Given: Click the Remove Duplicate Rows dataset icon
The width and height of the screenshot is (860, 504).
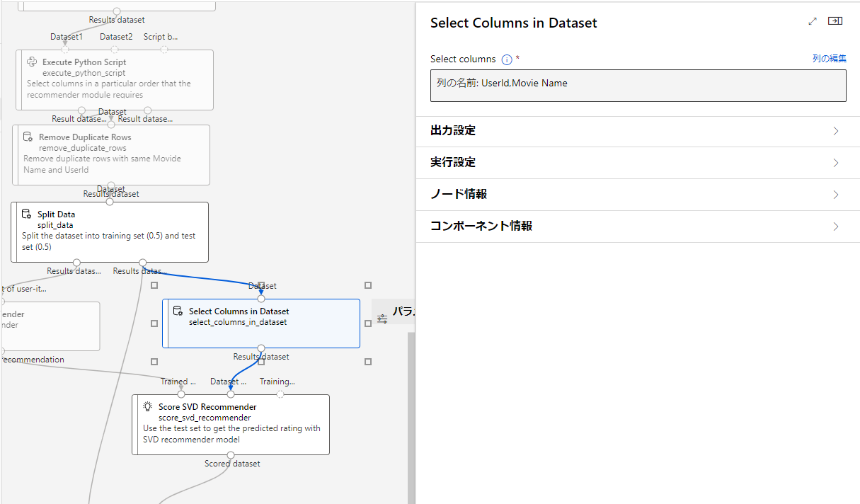Looking at the screenshot, I should pyautogui.click(x=28, y=137).
